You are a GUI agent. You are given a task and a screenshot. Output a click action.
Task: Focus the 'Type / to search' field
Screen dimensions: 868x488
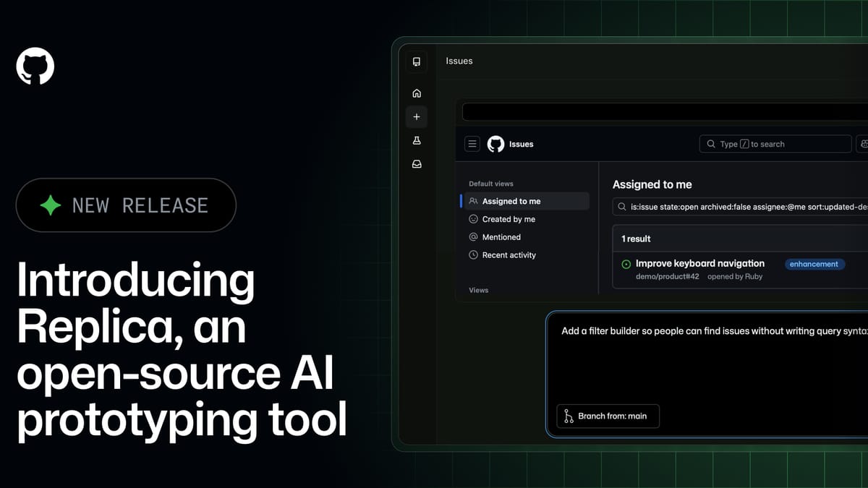(x=775, y=144)
